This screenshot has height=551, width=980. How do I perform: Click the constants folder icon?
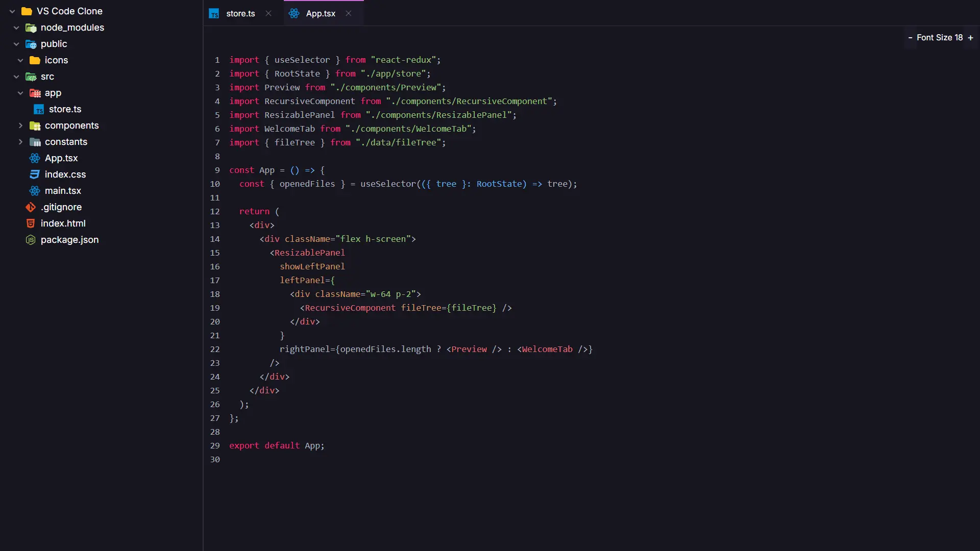pyautogui.click(x=35, y=142)
